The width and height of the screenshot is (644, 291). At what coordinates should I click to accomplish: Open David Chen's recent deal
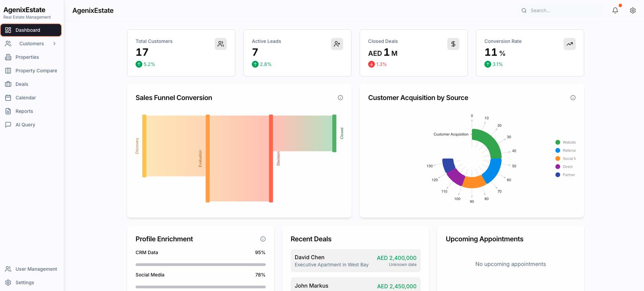[x=355, y=261]
